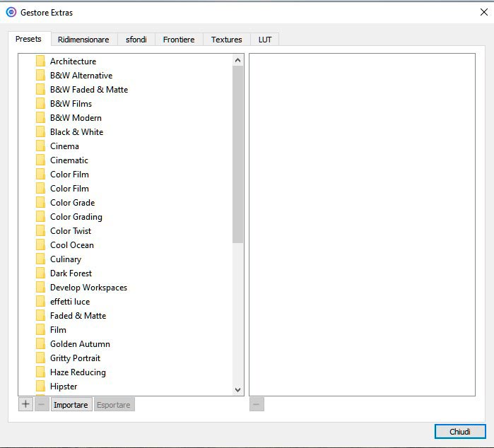Click the Cinema folder icon
The height and width of the screenshot is (448, 494).
tap(40, 146)
